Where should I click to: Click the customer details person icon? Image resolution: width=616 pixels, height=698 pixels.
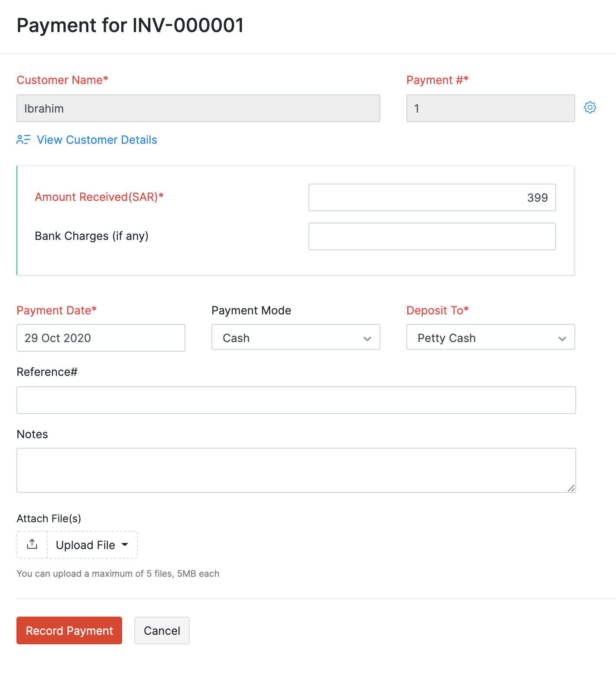(x=23, y=139)
